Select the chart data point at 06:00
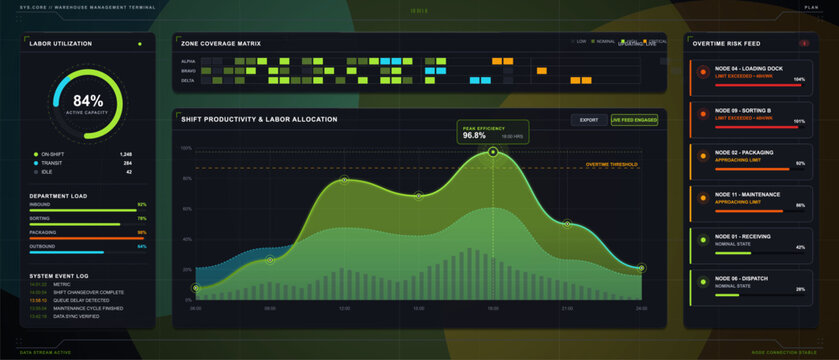This screenshot has width=839, height=360. [195, 288]
